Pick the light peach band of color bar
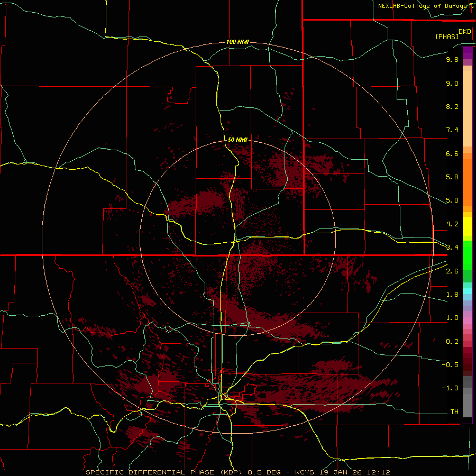 (467, 108)
